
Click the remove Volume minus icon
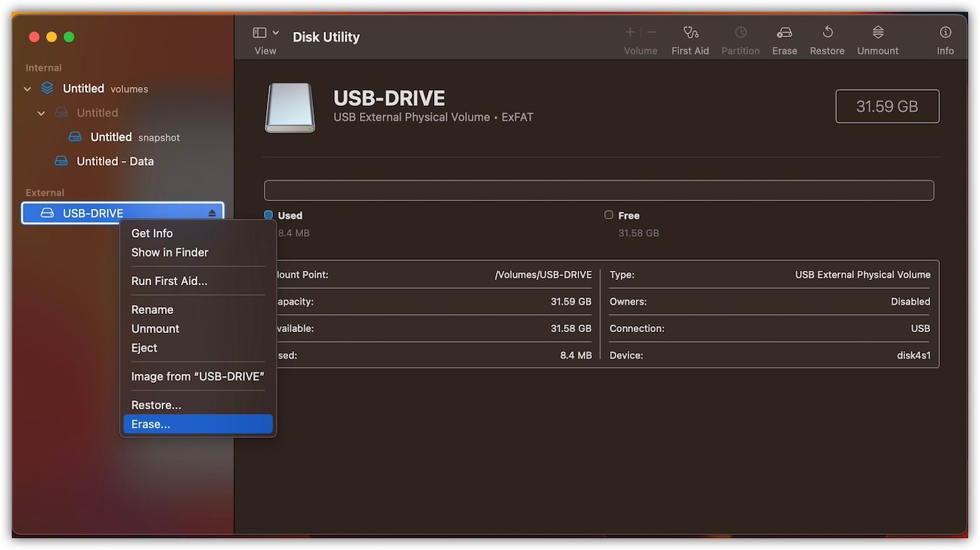pyautogui.click(x=652, y=33)
